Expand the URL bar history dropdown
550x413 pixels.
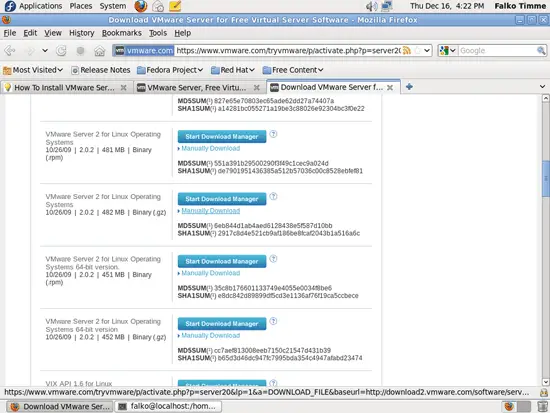427,51
